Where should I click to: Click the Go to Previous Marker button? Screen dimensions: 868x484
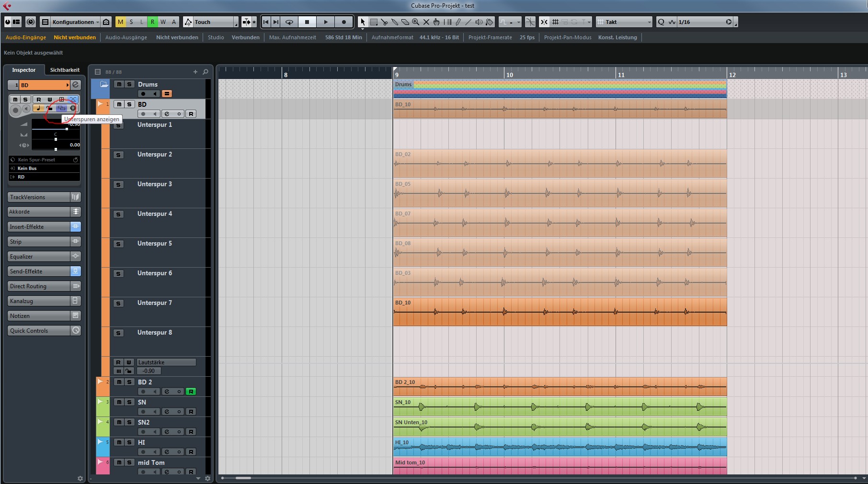point(266,22)
